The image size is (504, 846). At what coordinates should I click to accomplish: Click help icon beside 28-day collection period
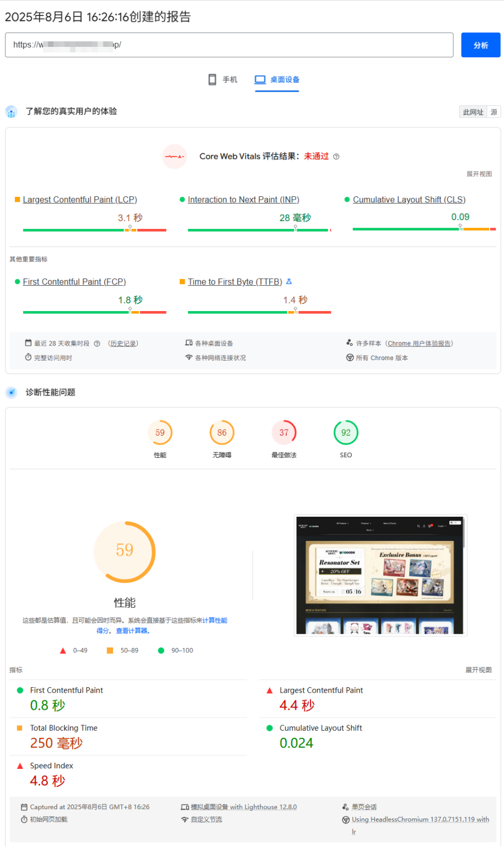[97, 344]
